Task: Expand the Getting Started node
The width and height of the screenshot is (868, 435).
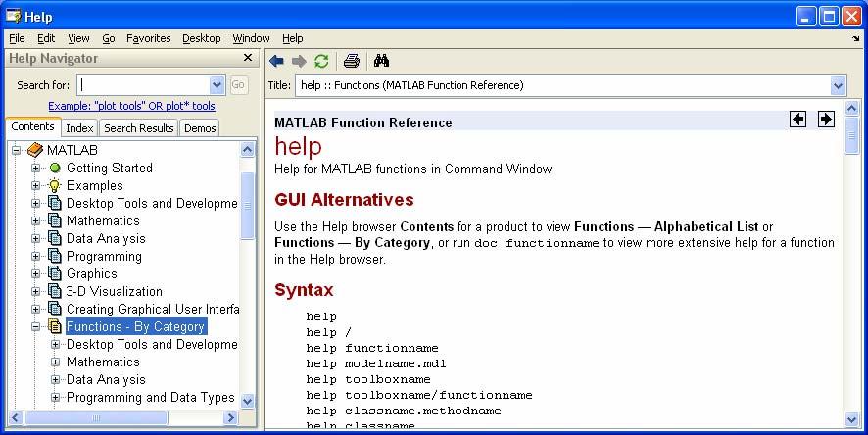Action: tap(35, 168)
